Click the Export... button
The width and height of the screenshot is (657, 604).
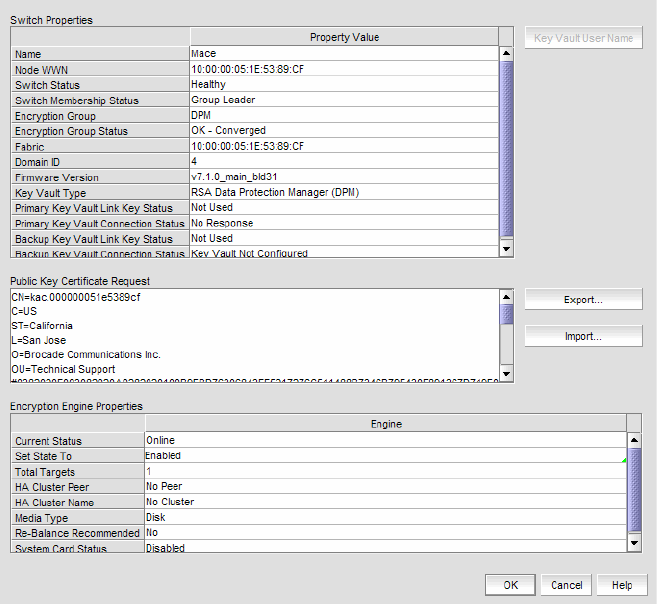583,300
